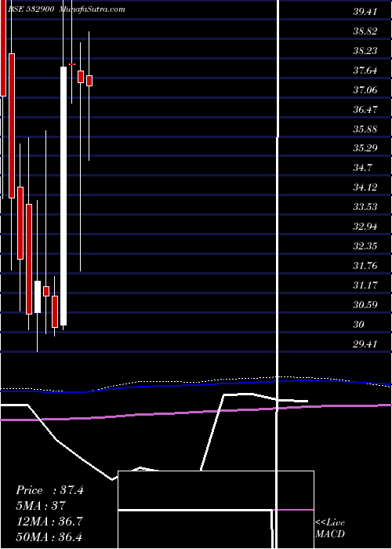Screen dimensions: 392x549
Task: Click the last red candlestick near 37.3
Action: (89, 81)
